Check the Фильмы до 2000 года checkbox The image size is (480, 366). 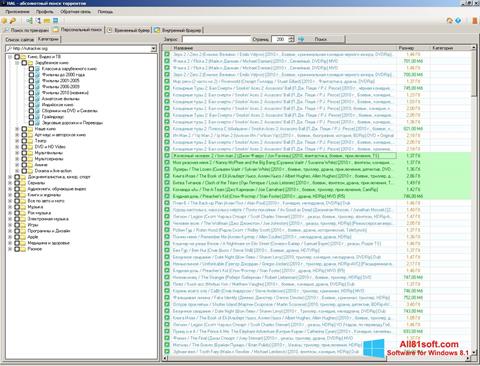pos(31,75)
